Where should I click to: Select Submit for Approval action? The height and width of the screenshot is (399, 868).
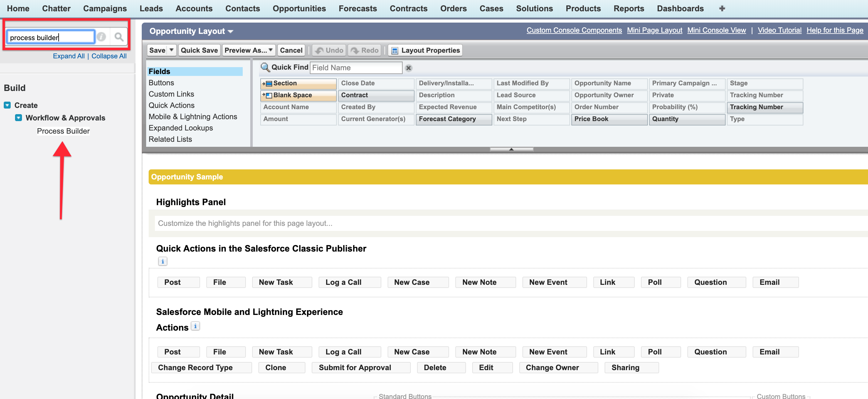pyautogui.click(x=361, y=368)
